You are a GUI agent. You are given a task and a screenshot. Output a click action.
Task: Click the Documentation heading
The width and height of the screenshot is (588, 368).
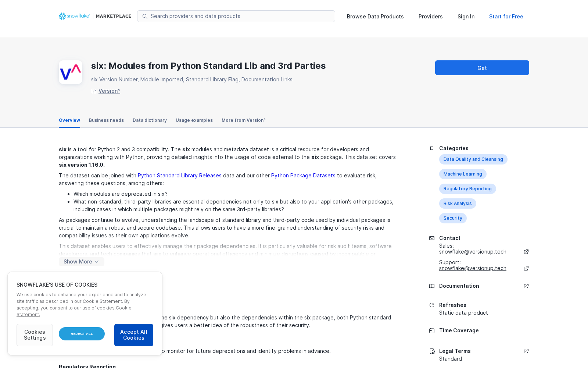(x=459, y=286)
